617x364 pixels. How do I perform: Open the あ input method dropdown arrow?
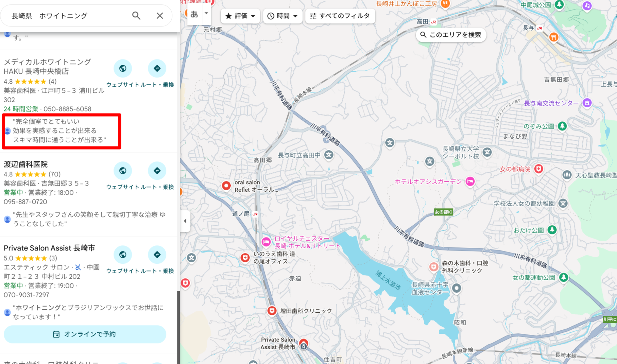click(206, 14)
